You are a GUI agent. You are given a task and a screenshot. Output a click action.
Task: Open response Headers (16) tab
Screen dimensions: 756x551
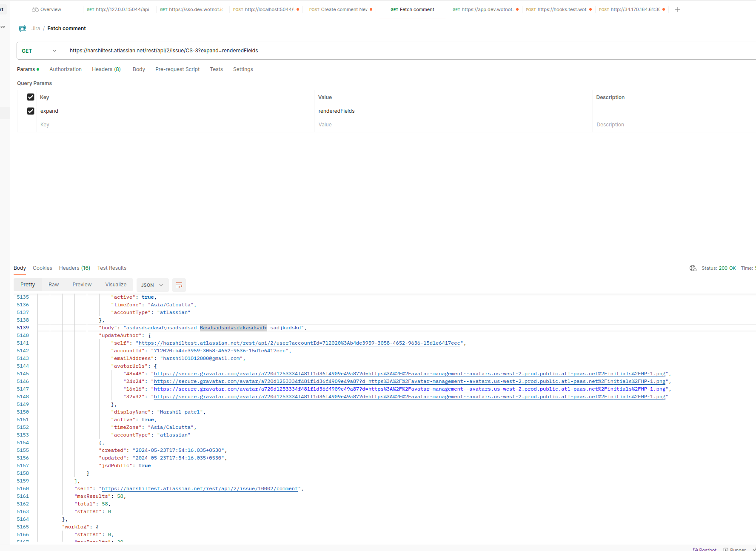(74, 268)
